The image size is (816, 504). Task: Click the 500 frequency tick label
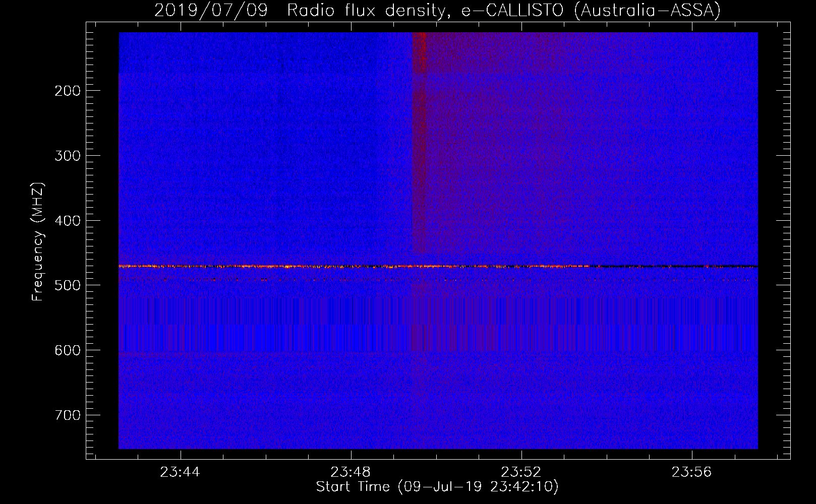pos(68,285)
